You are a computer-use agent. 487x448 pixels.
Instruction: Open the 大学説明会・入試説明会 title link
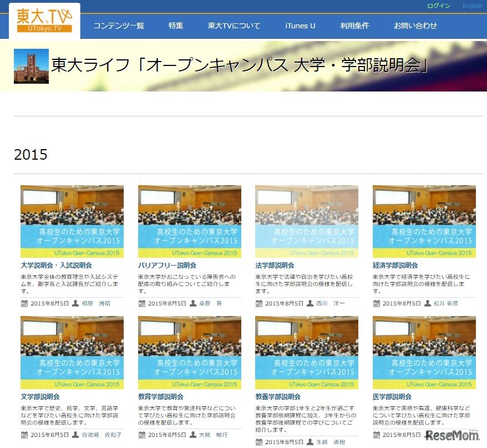click(56, 266)
